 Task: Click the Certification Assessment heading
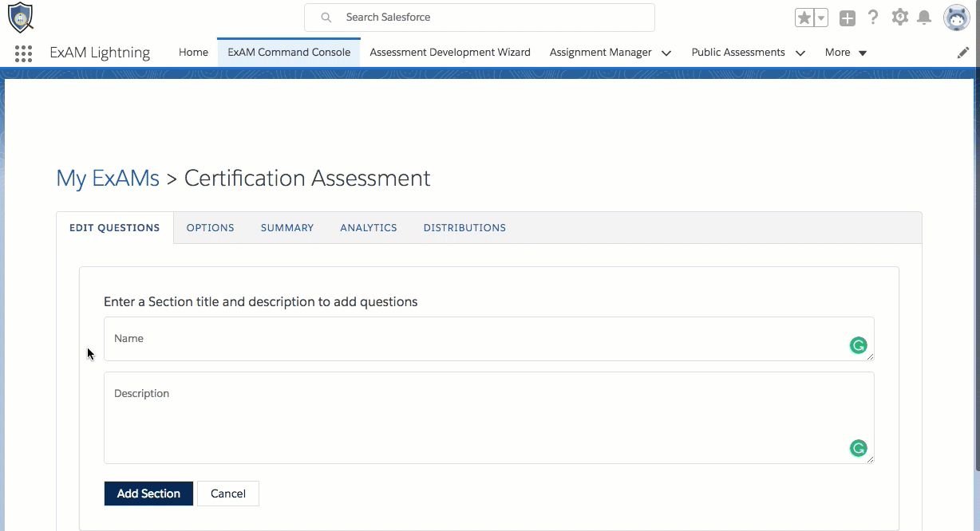click(307, 178)
